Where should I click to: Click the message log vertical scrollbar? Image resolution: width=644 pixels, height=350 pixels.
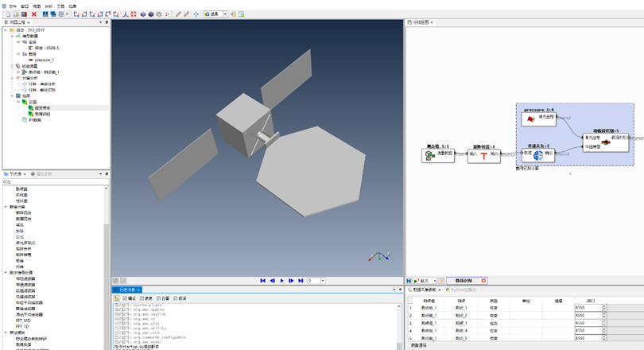click(x=398, y=327)
